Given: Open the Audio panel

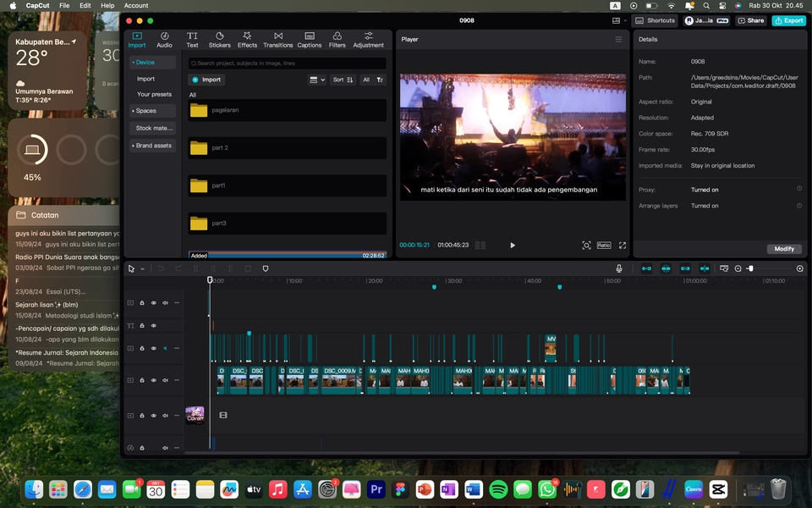Looking at the screenshot, I should tap(163, 39).
